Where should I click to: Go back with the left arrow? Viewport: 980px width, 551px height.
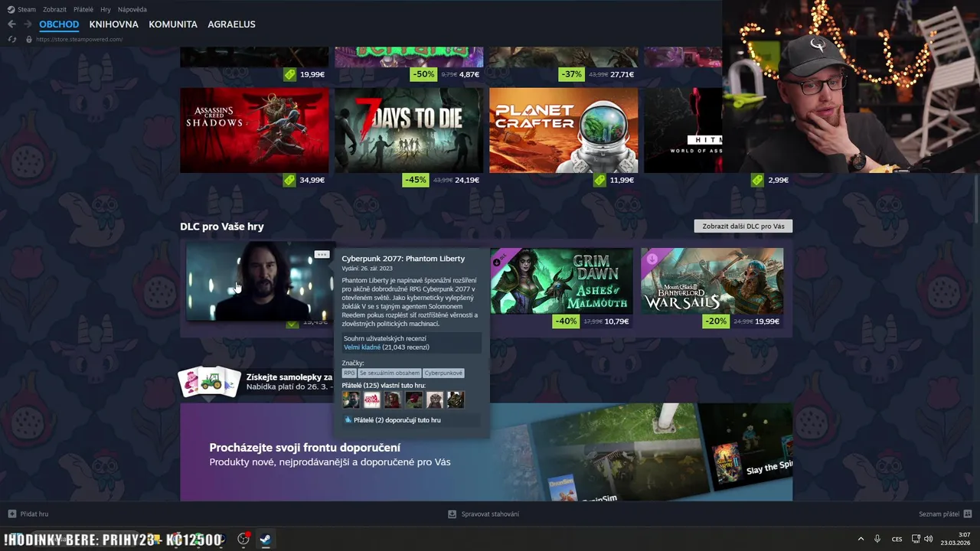(11, 24)
